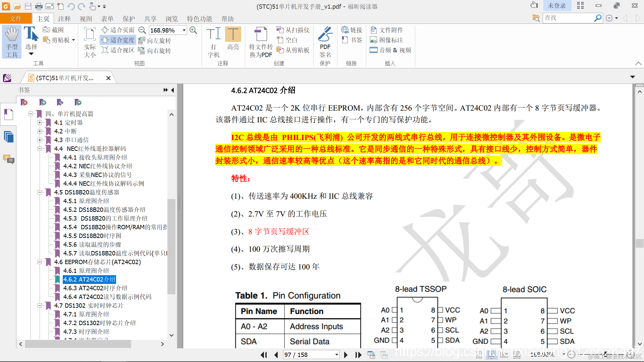Screen dimensions: 644x362
Task: Expand the 4.1 定时器 bookmark node
Action: pos(40,123)
